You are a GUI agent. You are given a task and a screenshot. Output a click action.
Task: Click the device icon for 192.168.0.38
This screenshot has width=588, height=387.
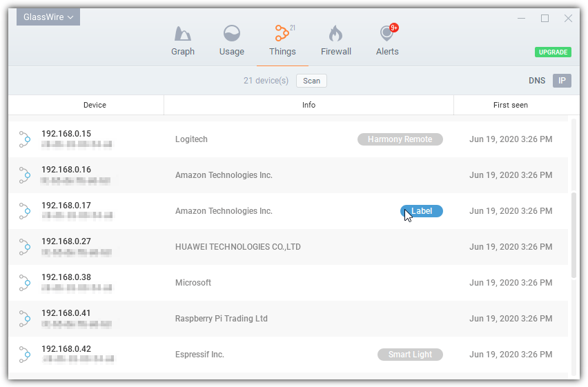coord(25,283)
